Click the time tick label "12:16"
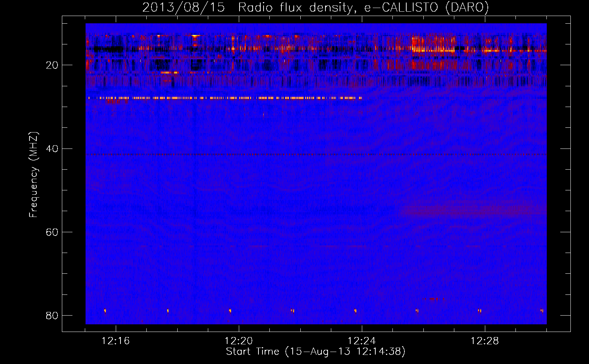This screenshot has height=364, width=589. click(x=115, y=341)
